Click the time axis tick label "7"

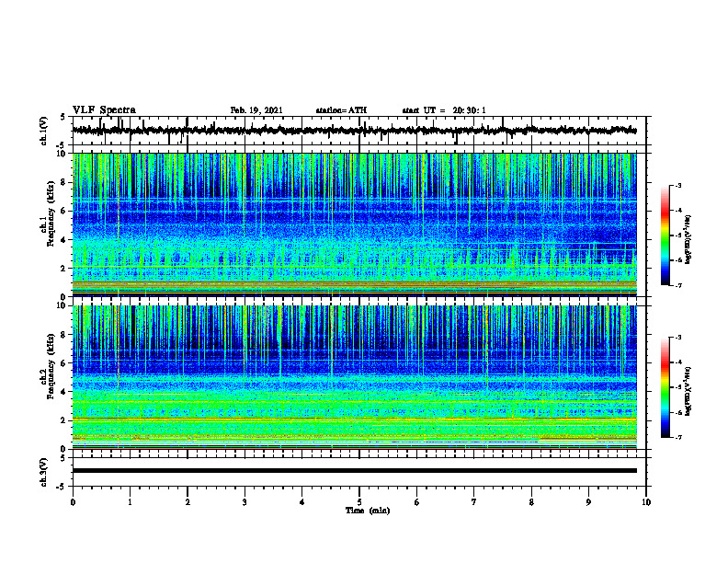[474, 502]
